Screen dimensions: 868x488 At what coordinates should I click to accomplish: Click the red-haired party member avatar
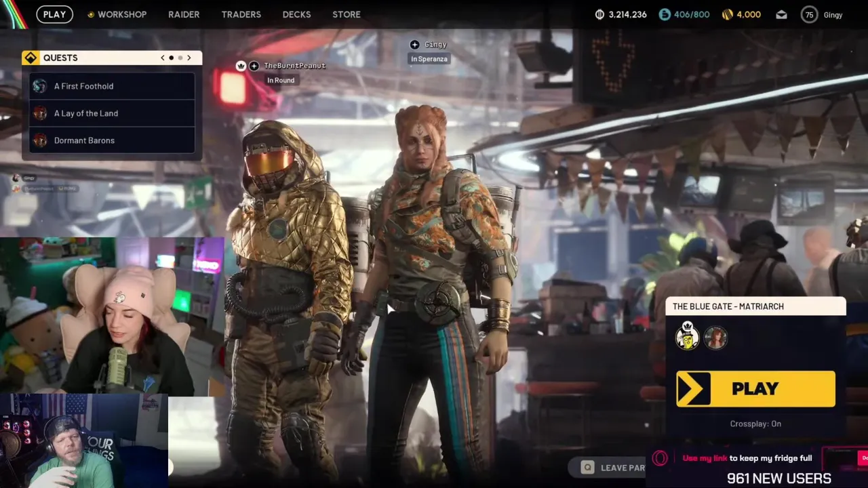pos(716,338)
